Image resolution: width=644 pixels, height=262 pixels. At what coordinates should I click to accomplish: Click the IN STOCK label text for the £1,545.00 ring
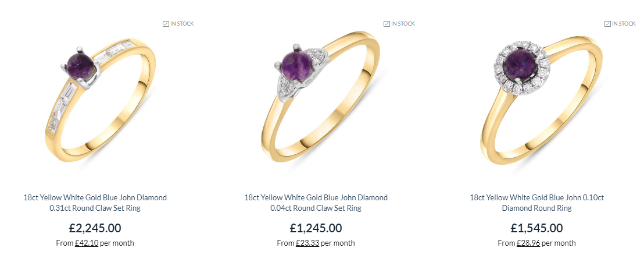(624, 24)
